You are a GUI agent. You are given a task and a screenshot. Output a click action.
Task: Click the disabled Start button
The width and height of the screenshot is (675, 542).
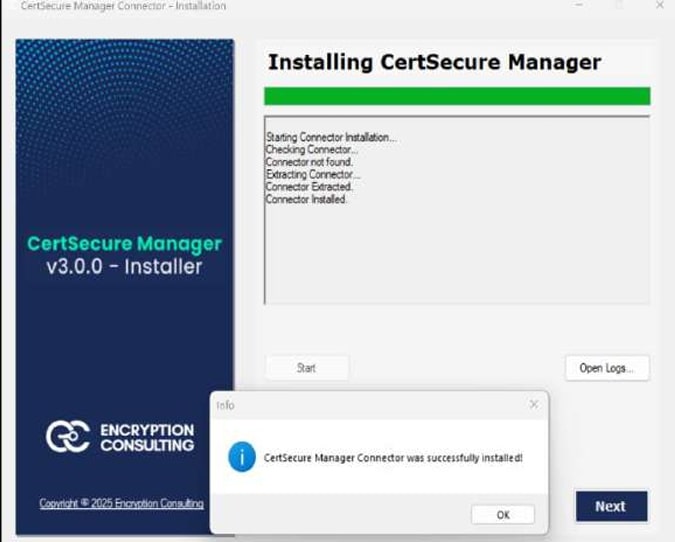coord(307,368)
